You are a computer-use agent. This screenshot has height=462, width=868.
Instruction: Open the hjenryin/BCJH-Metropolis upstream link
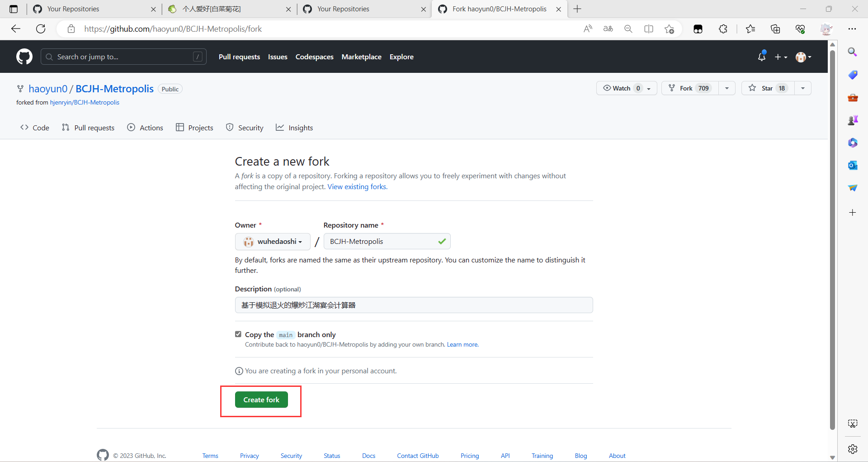(x=85, y=103)
